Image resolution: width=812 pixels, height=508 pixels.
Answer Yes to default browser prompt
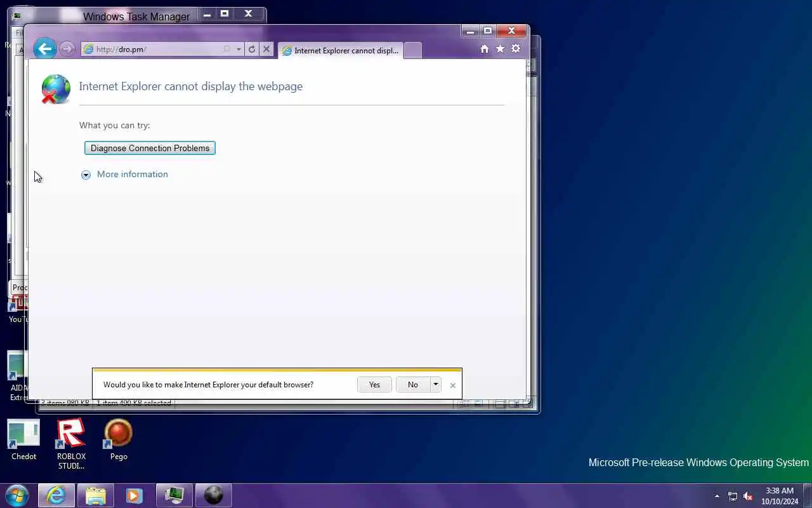374,384
